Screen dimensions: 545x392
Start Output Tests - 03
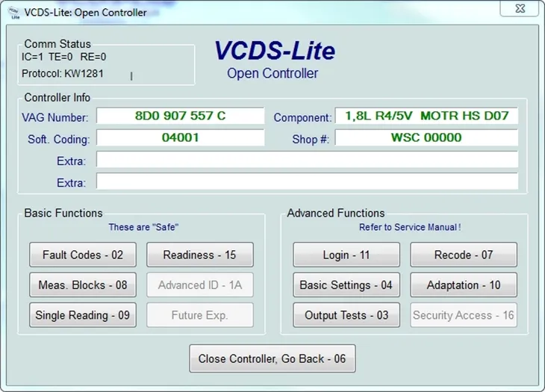(x=346, y=315)
